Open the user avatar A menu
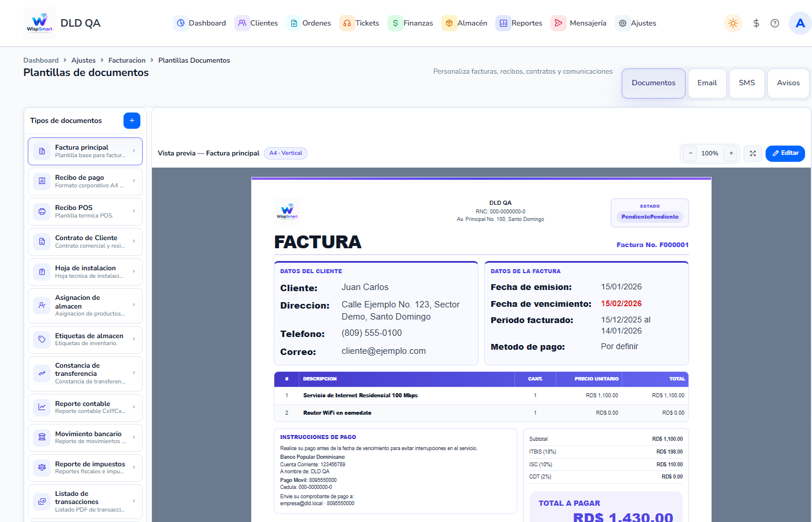This screenshot has height=522, width=812. (800, 23)
